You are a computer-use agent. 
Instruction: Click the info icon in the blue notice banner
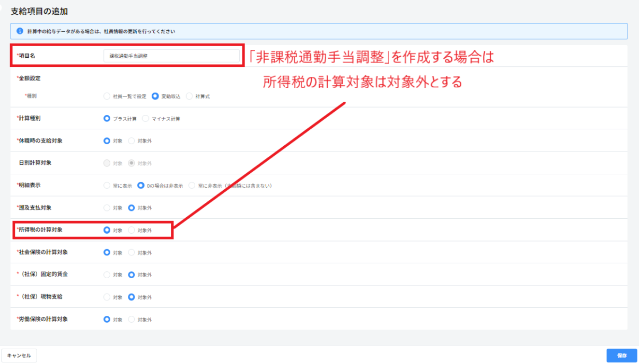click(20, 31)
